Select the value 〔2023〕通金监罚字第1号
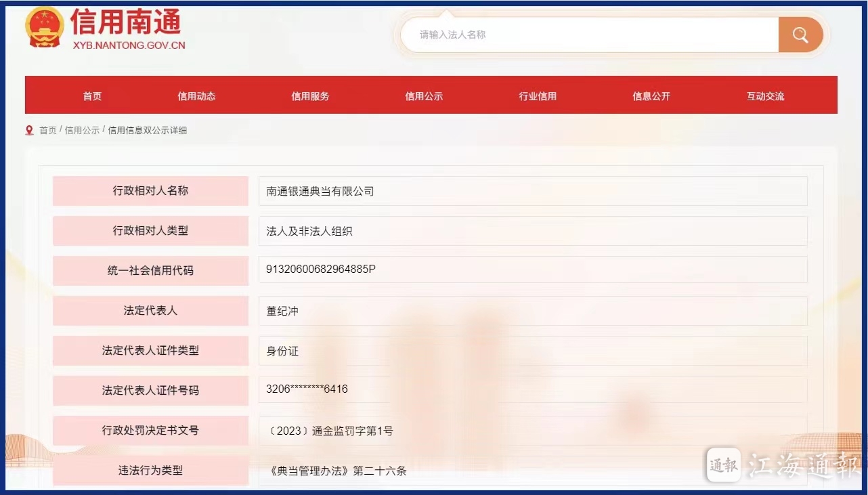This screenshot has width=868, height=495. (x=330, y=431)
